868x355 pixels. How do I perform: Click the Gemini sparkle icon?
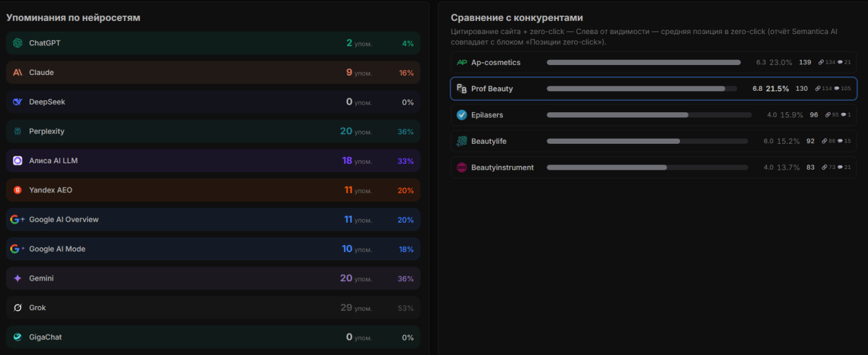pyautogui.click(x=18, y=278)
